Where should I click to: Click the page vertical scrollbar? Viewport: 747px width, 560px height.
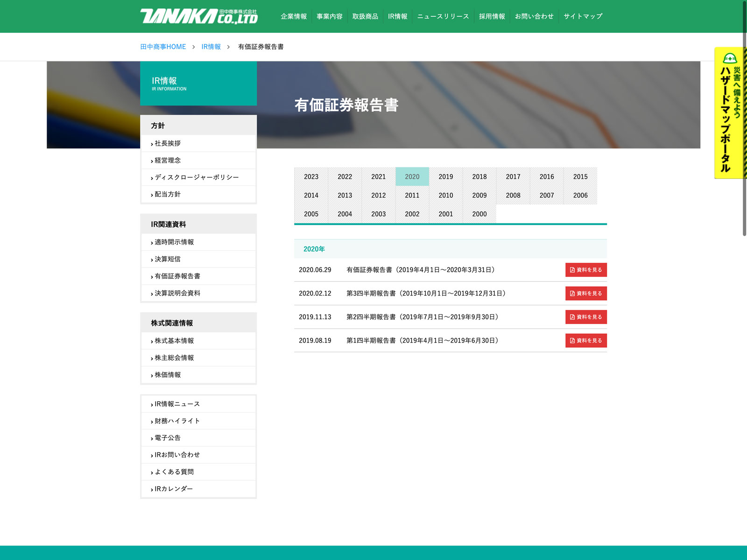(x=744, y=117)
